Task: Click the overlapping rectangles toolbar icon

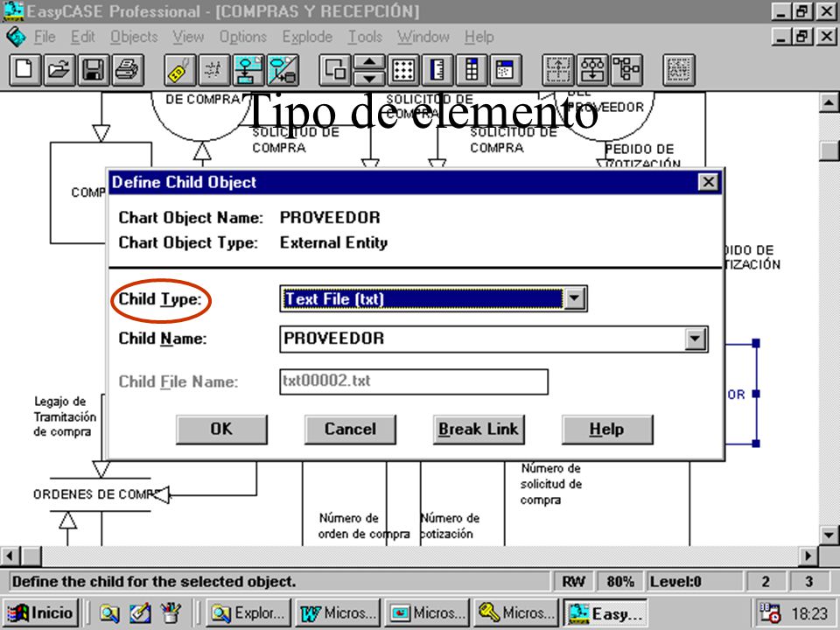Action: click(335, 70)
